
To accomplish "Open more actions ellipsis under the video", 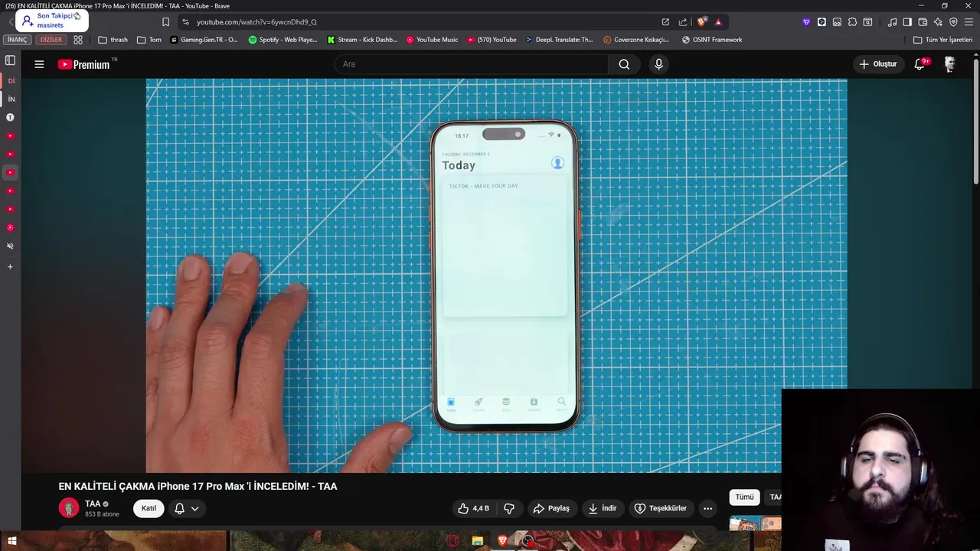I will pyautogui.click(x=707, y=508).
